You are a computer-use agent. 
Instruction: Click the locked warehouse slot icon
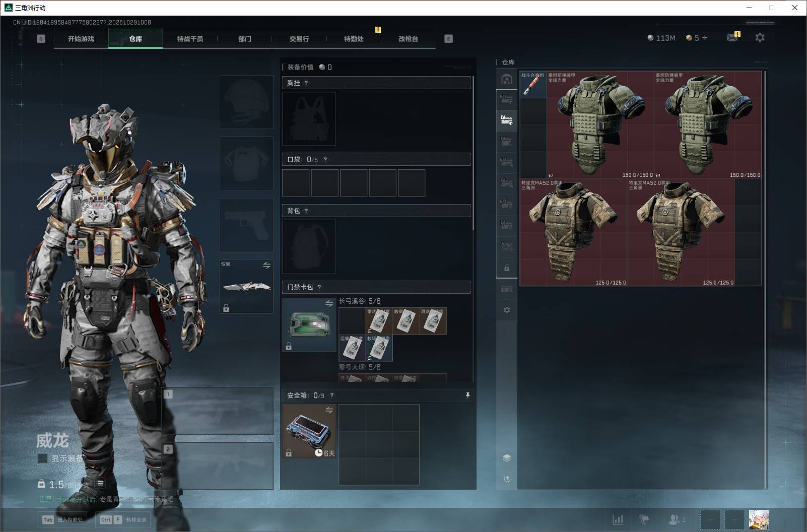(507, 268)
